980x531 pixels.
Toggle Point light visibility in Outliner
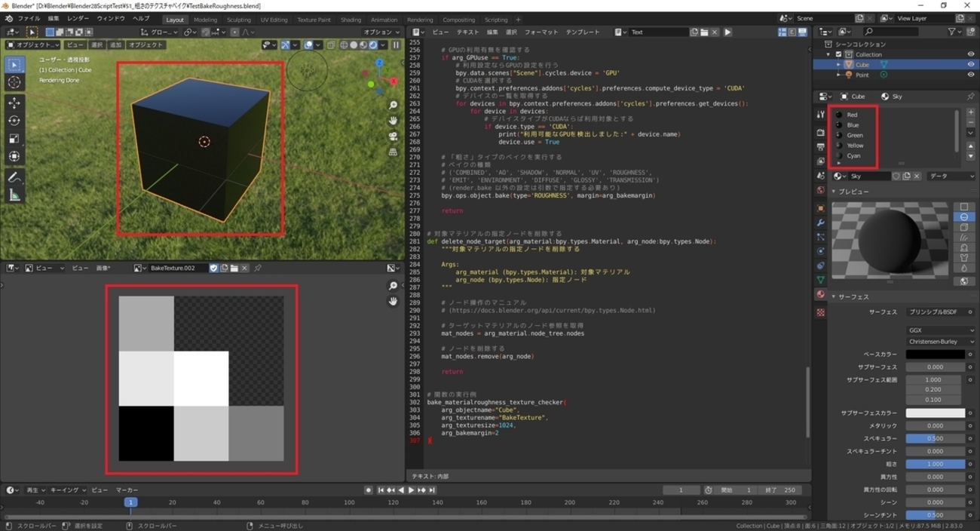972,75
